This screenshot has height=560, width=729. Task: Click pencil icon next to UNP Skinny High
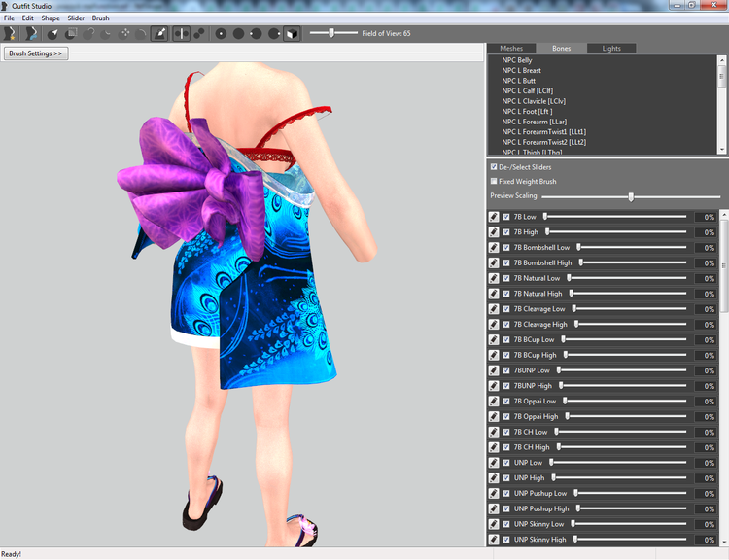coord(494,539)
